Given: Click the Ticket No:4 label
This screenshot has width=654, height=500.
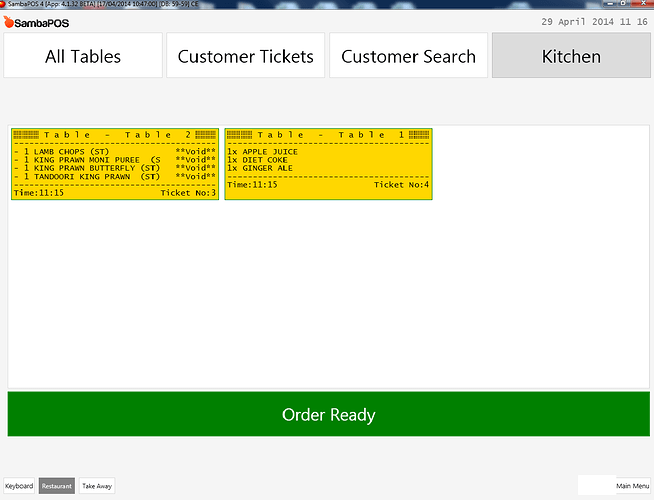Looking at the screenshot, I should point(401,185).
